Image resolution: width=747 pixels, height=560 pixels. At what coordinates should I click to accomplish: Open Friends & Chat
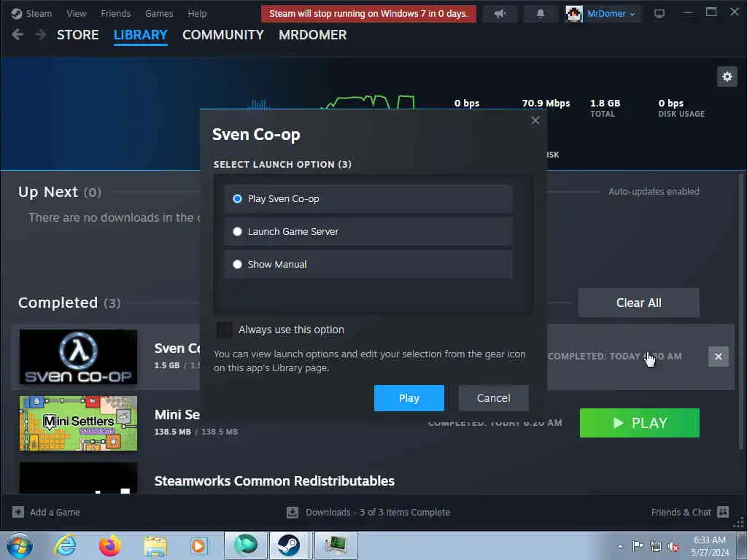click(681, 513)
